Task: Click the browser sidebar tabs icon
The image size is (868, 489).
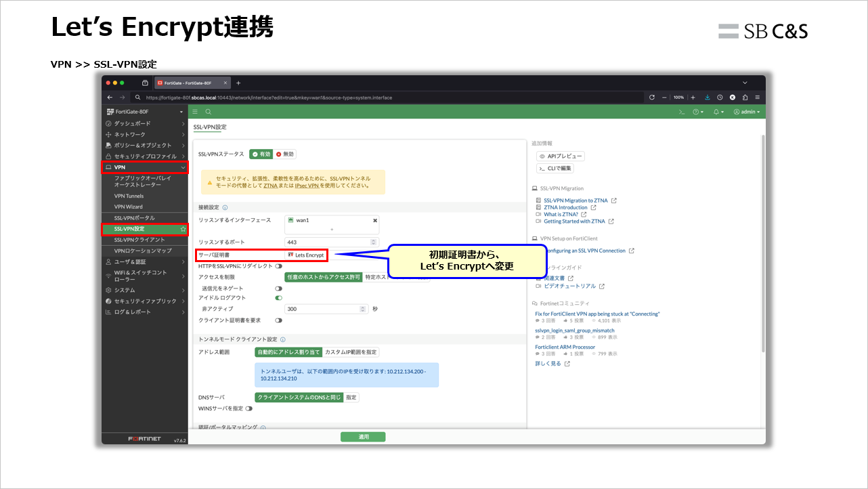Action: [145, 83]
